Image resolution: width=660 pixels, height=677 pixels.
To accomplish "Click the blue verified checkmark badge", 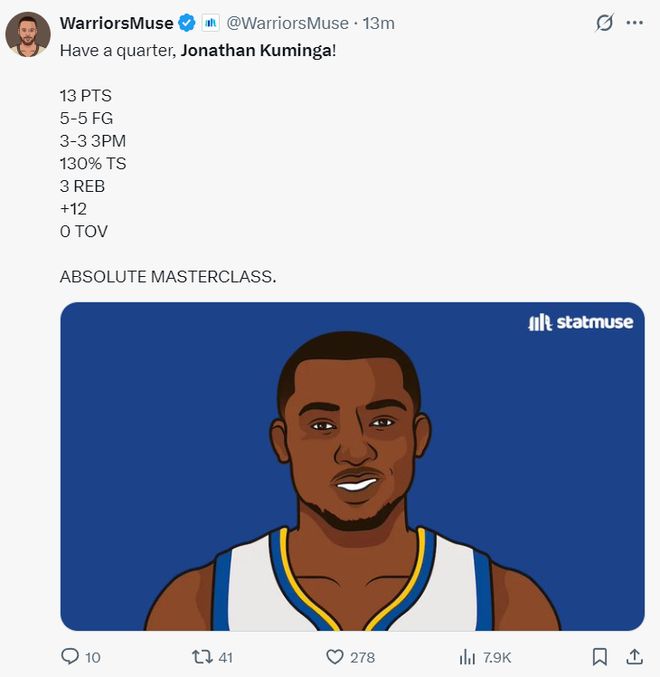I will tap(186, 23).
